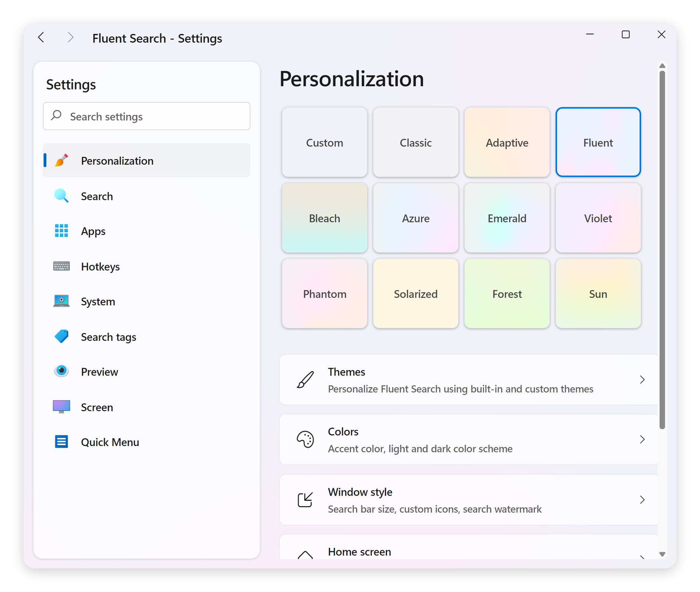
Task: Select the Classic theme tile
Action: (x=416, y=142)
